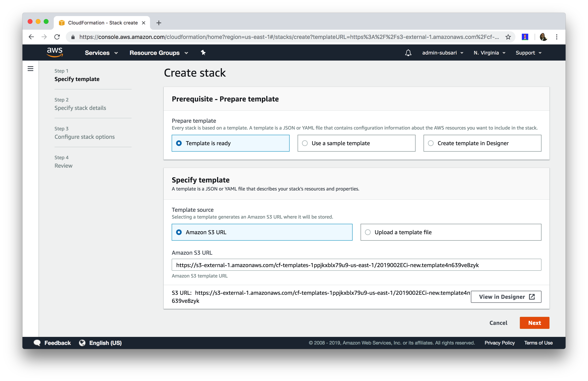588x381 pixels.
Task: Select Create template in Designer option
Action: coord(482,143)
